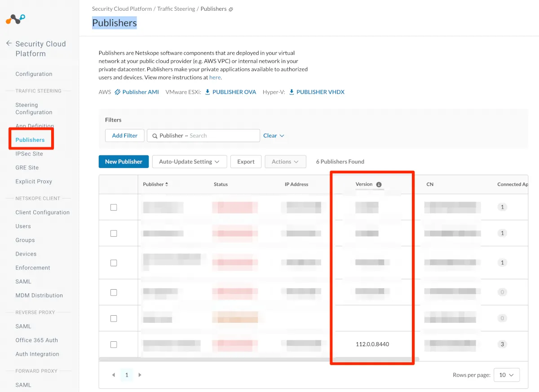Viewport: 539px width, 392px height.
Task: Open SAML under Netskope Client section
Action: click(23, 282)
